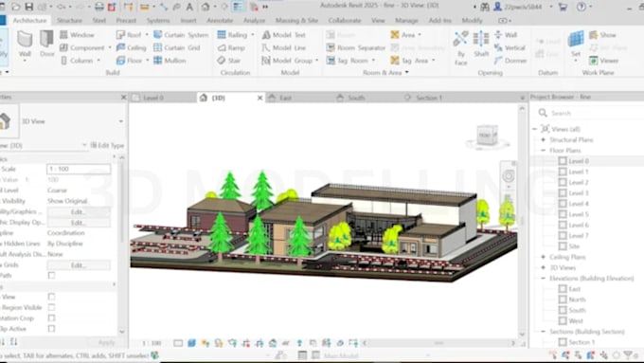
Task: Close the Properties palette
Action: (x=124, y=97)
